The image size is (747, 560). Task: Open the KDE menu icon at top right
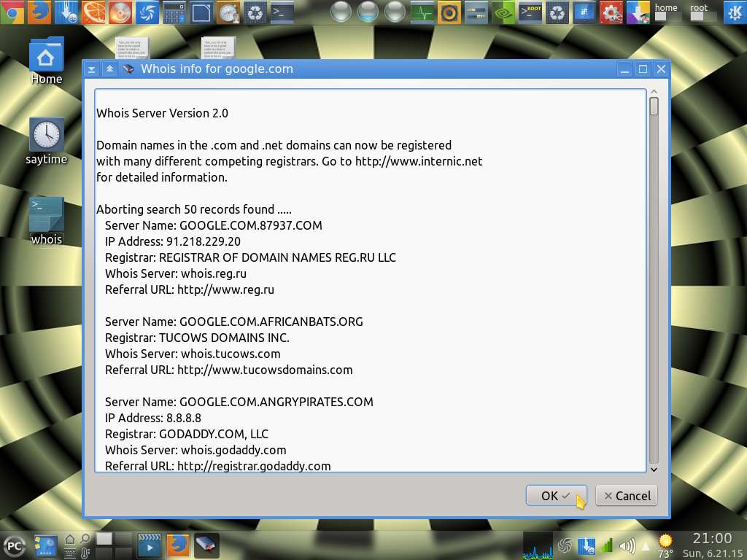(734, 12)
